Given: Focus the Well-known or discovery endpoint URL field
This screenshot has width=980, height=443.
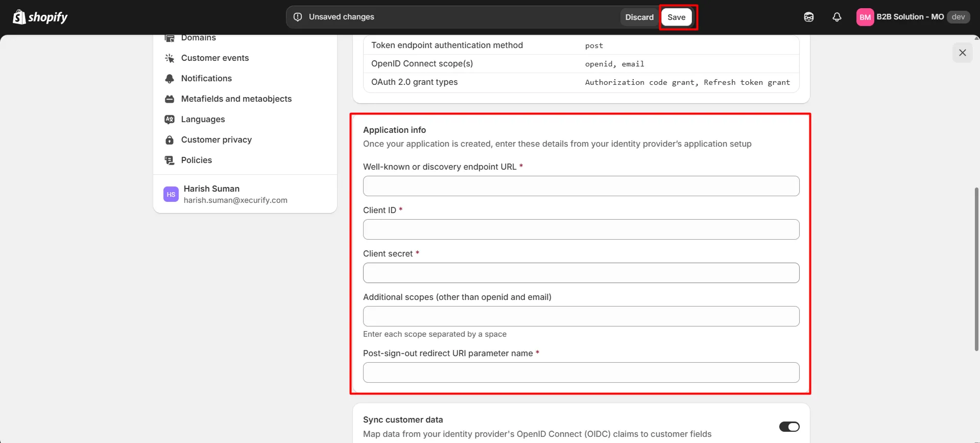Looking at the screenshot, I should [581, 186].
